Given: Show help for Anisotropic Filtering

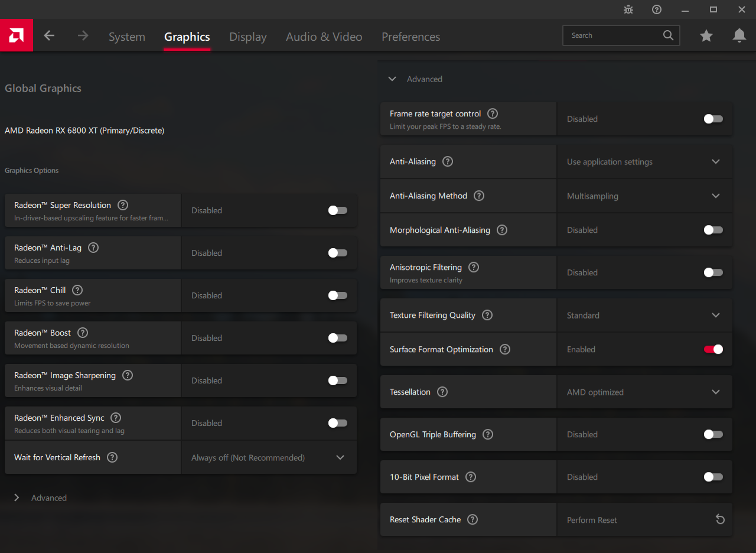Looking at the screenshot, I should 474,267.
